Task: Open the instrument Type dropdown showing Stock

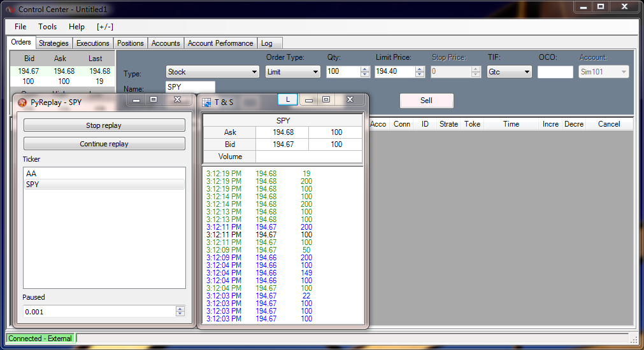Action: (212, 72)
